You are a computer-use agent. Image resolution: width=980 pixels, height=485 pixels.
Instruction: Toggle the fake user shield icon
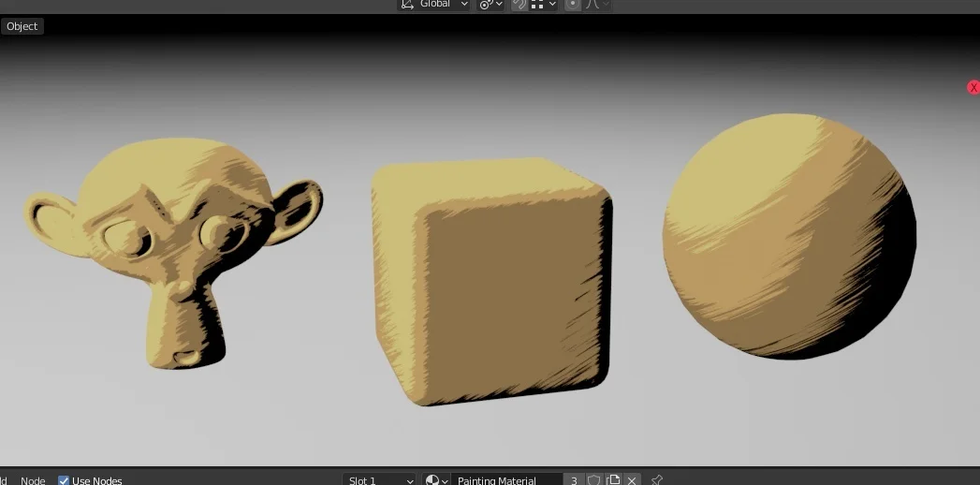click(594, 480)
